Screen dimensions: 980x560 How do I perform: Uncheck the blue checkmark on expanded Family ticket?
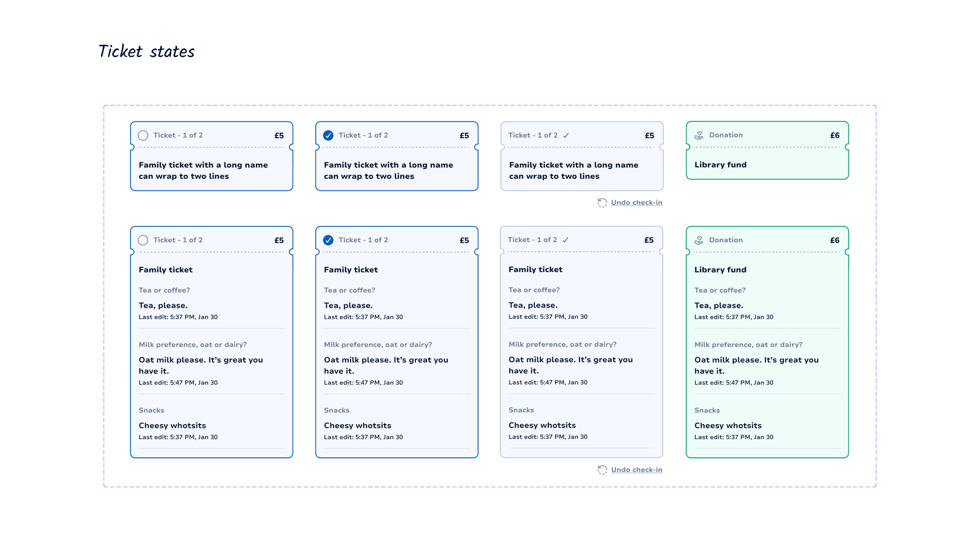point(329,240)
